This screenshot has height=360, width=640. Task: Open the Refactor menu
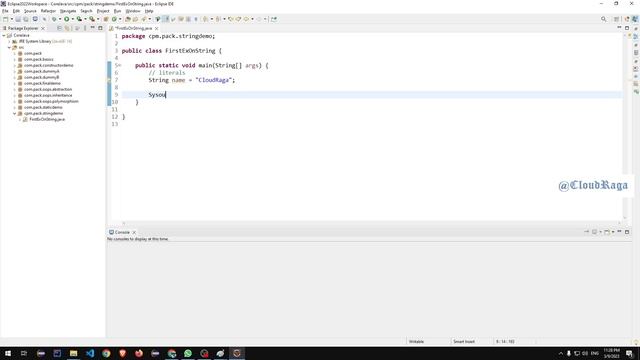point(48,11)
